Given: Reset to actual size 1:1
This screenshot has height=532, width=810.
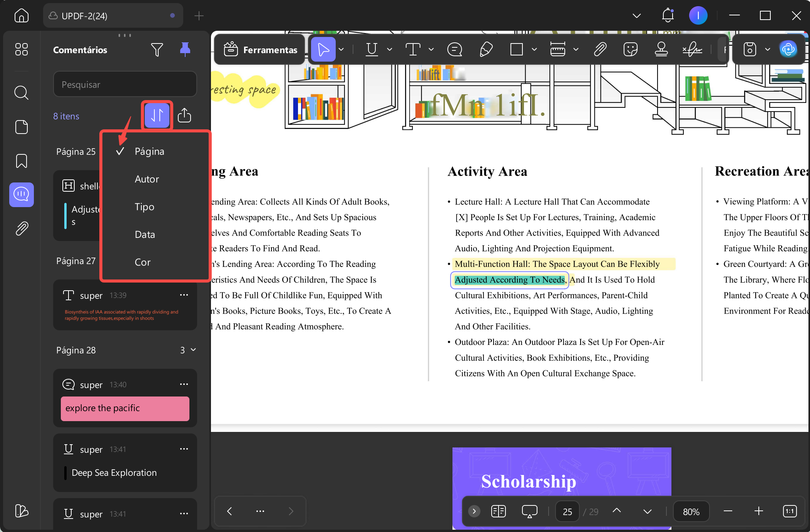Looking at the screenshot, I should [790, 511].
